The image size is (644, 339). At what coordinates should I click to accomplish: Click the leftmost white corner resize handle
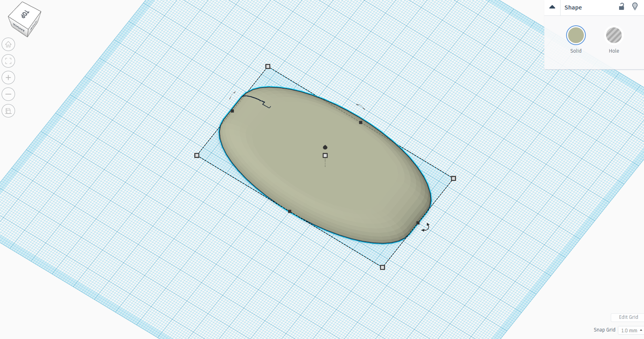click(197, 155)
